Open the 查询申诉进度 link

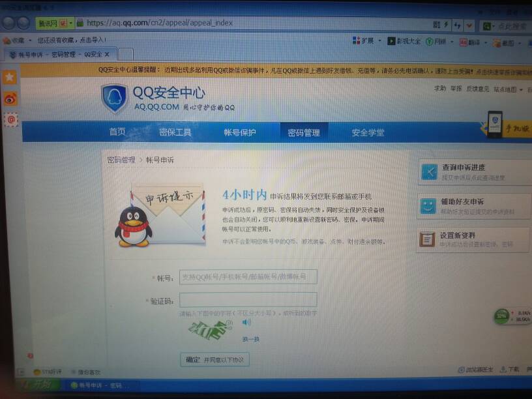[464, 168]
